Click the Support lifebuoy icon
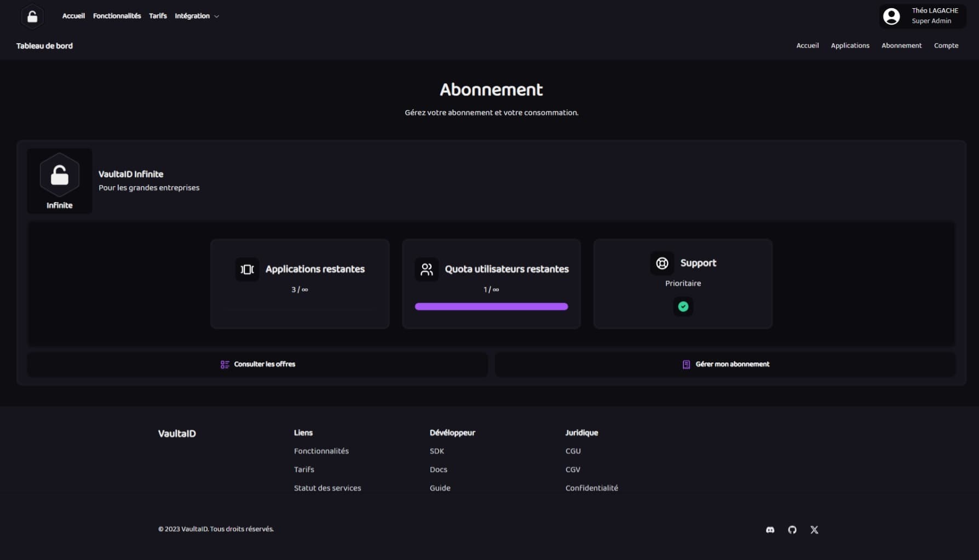 [x=662, y=263]
